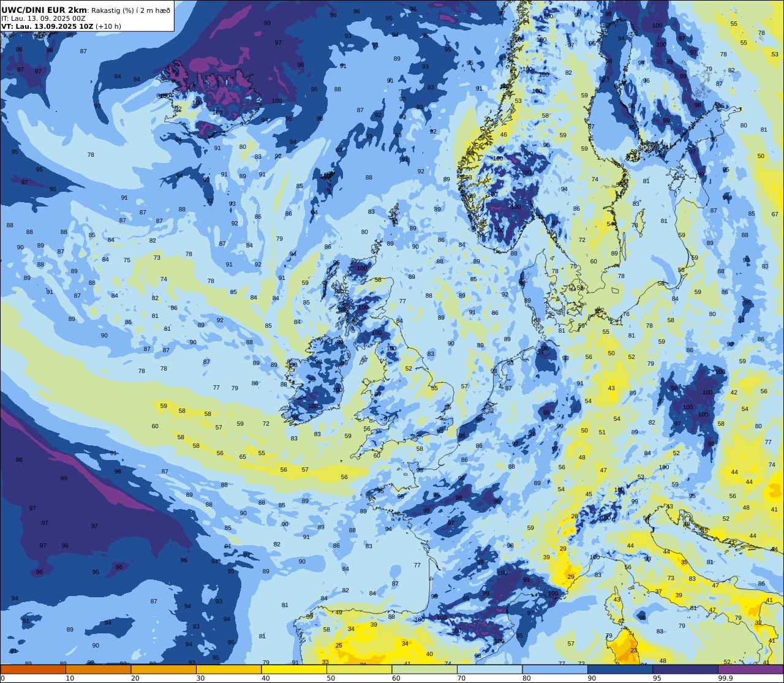Image resolution: width=784 pixels, height=683 pixels.
Task: Click the 70–80% pale blue legend swatch
Action: point(489,670)
